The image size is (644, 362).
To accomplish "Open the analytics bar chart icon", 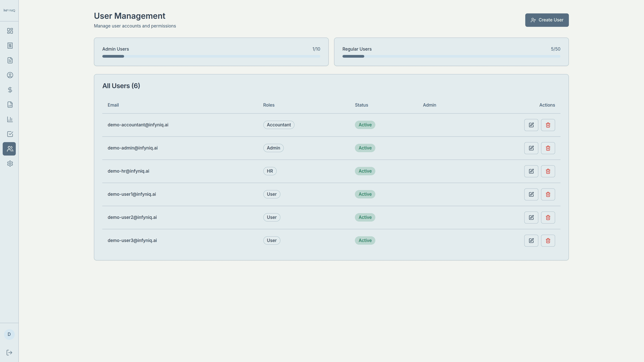I will click(10, 119).
